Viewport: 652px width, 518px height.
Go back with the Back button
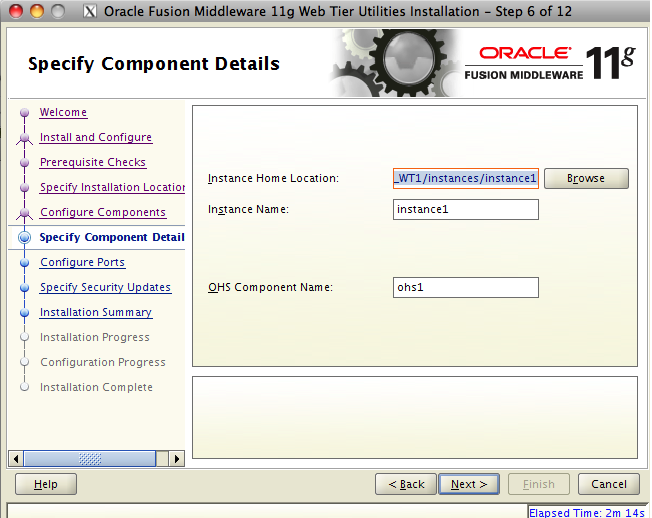coord(406,484)
